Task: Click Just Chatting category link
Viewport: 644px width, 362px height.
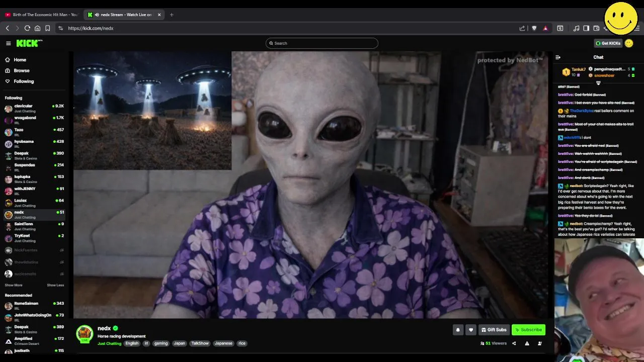Action: (109, 343)
